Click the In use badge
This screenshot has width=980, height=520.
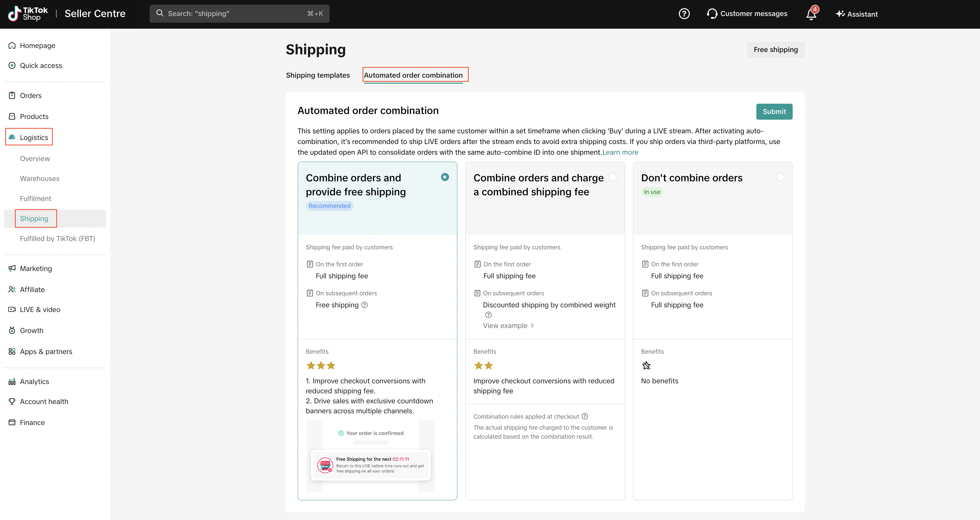pyautogui.click(x=652, y=192)
